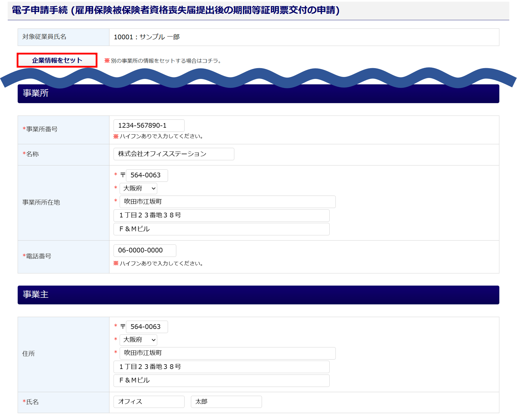This screenshot has height=420, width=517.
Task: Click the 事業所所在地 postal code field
Action: tap(147, 175)
